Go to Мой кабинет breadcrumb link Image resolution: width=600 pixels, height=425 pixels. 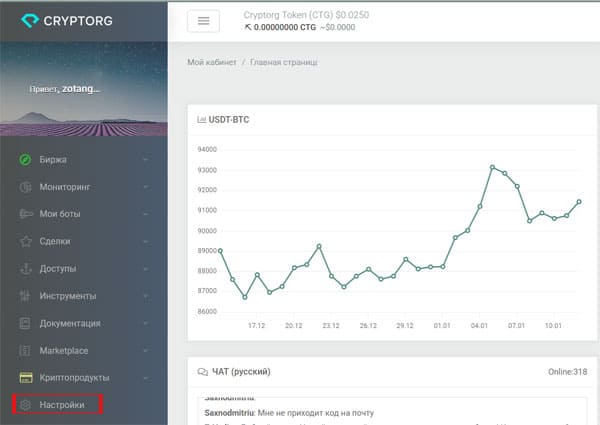point(212,63)
